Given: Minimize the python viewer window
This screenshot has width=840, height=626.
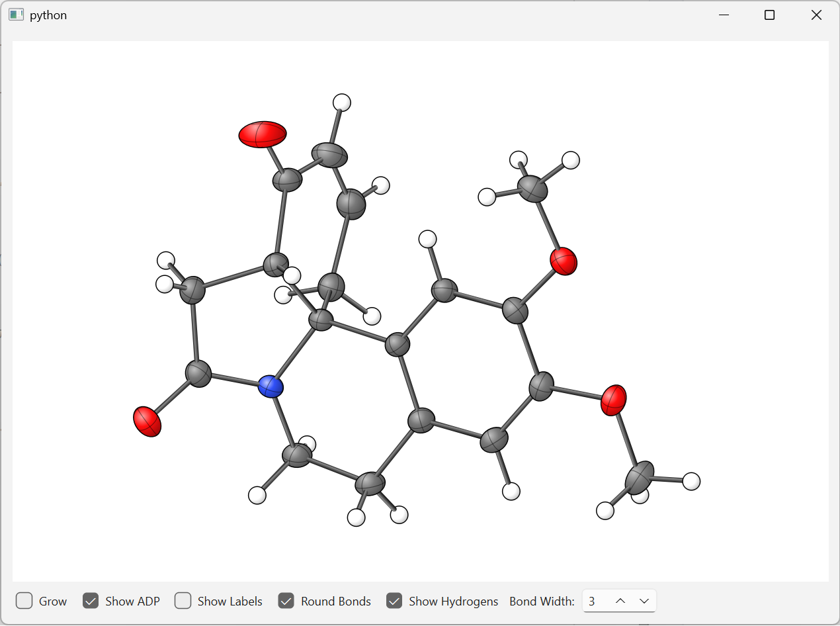Looking at the screenshot, I should (x=724, y=15).
